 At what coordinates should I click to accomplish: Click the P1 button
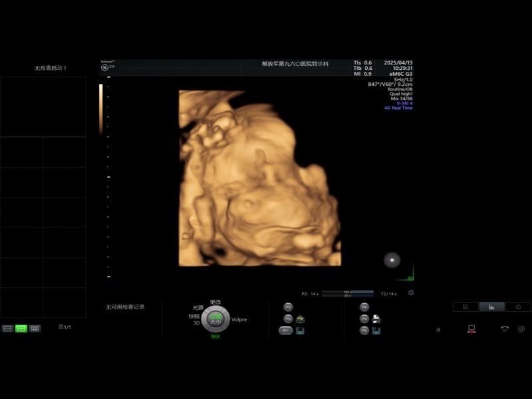click(x=285, y=331)
